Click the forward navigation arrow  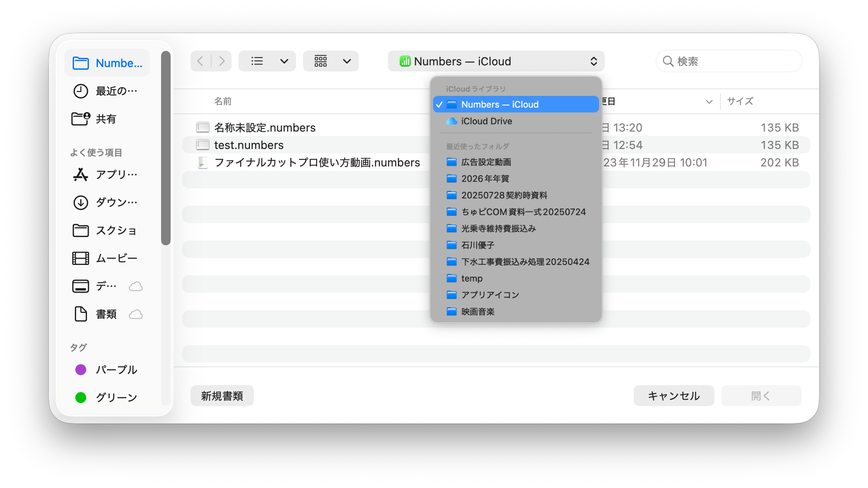(222, 61)
